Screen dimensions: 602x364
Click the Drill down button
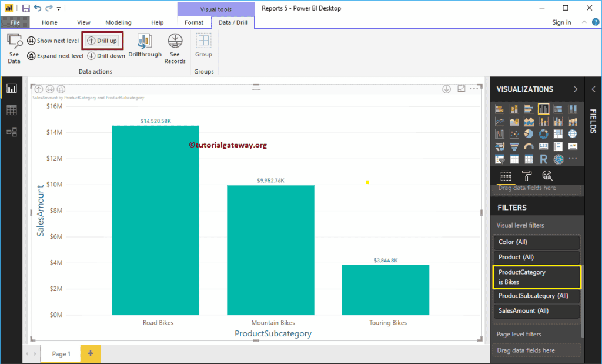(106, 56)
